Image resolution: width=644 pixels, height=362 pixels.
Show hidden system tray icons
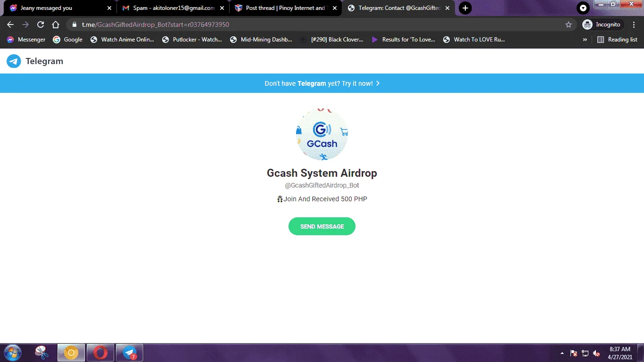click(562, 353)
